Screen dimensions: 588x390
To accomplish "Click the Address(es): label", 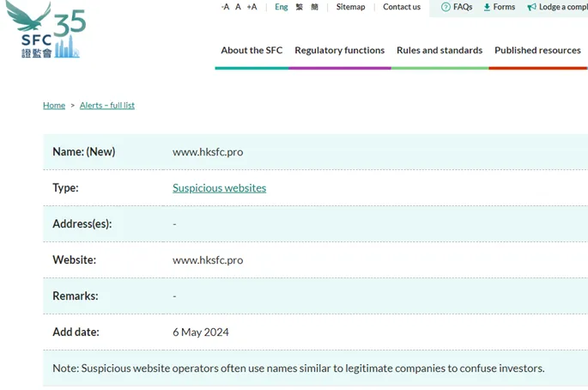I will [x=82, y=223].
